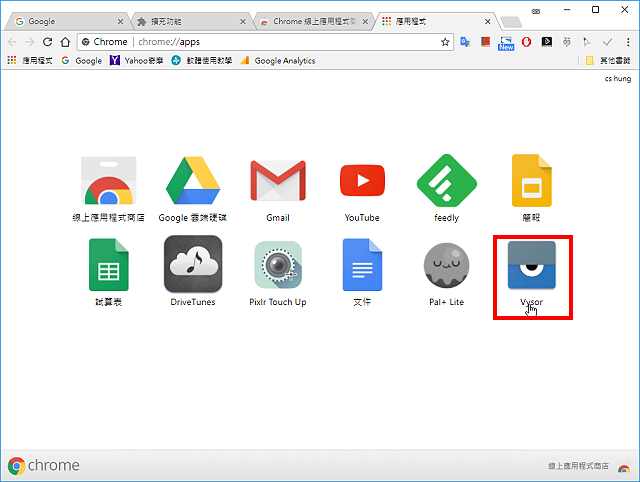Viewport: 640px width, 482px height.
Task: Launch the DriveTunes app
Action: tap(193, 264)
